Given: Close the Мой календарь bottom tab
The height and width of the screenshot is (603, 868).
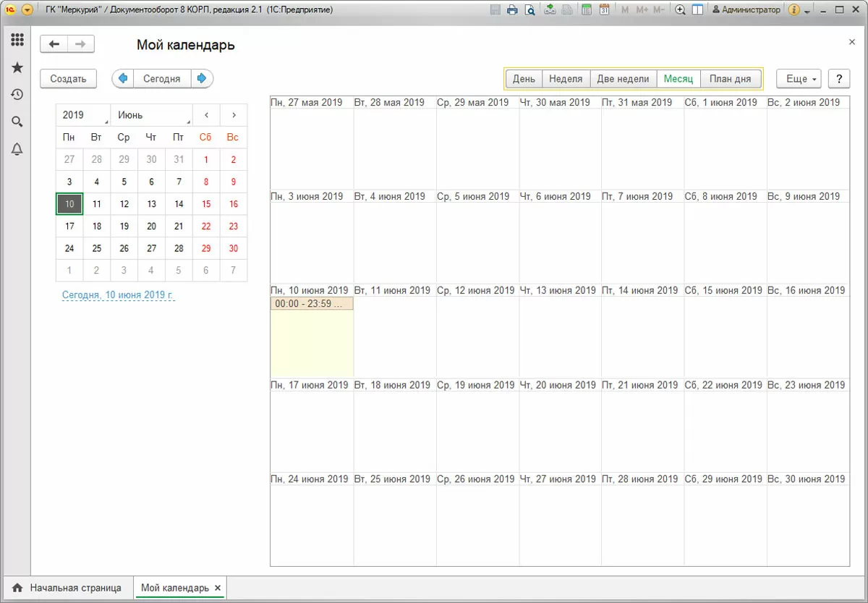Looking at the screenshot, I should 218,588.
